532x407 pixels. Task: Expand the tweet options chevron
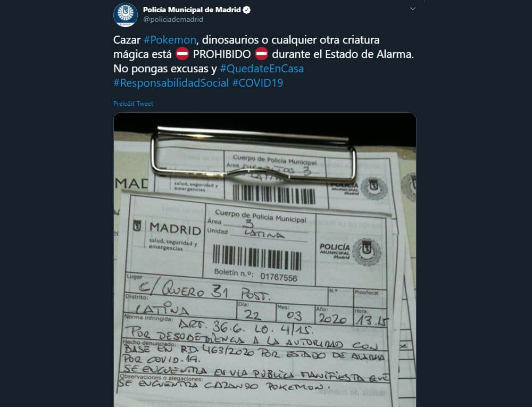pos(413,9)
